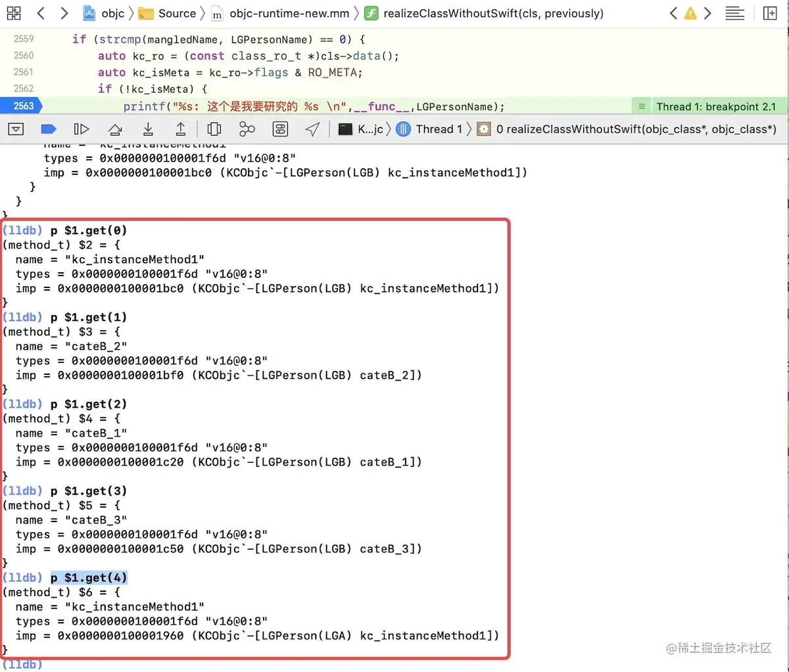The width and height of the screenshot is (789, 672).
Task: Click the p $1.get(1) command
Action: [x=89, y=318]
